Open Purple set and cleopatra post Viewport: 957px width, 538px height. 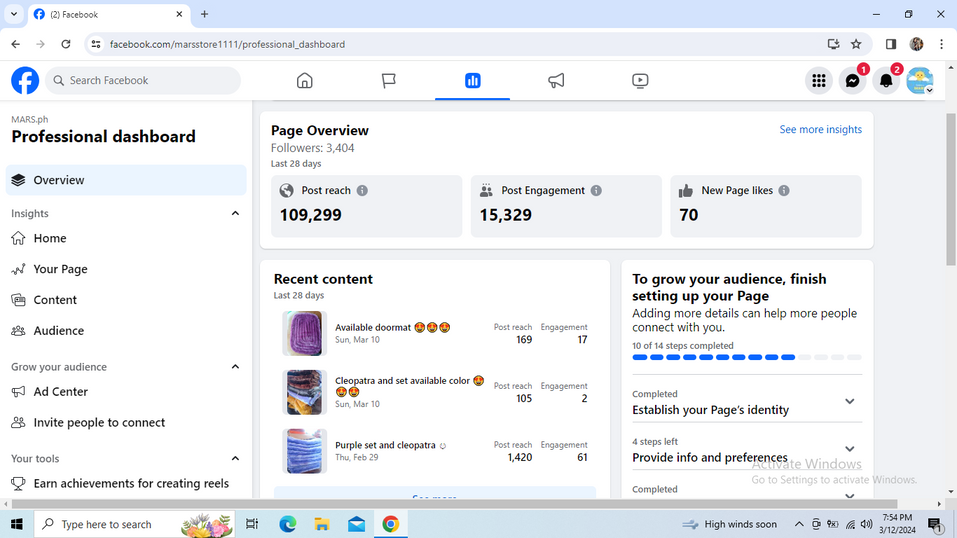435,451
